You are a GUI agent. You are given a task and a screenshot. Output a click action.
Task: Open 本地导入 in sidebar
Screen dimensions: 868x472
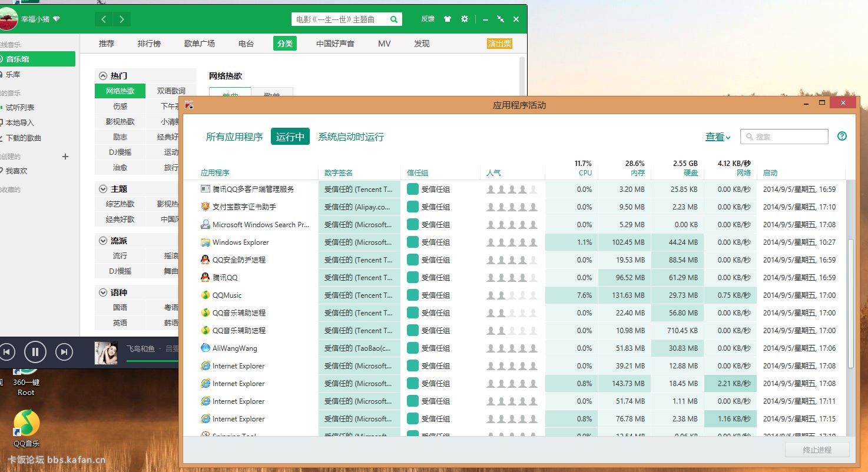[x=20, y=122]
